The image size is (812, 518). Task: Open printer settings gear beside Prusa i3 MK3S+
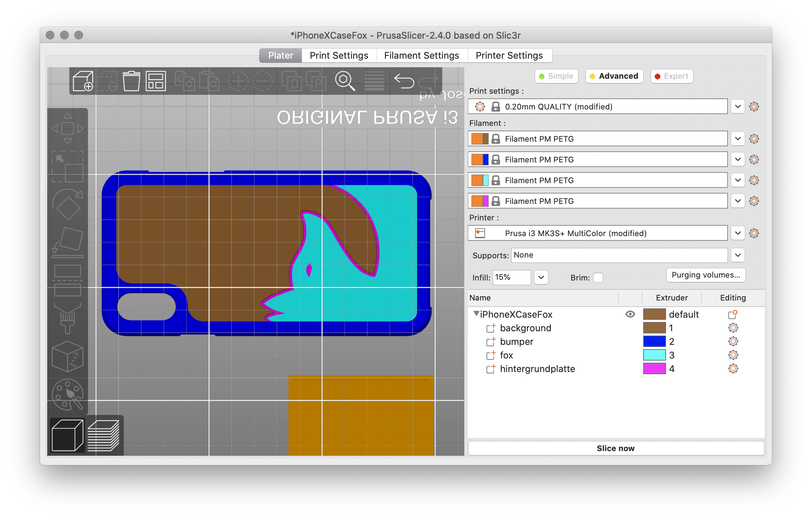pos(754,233)
